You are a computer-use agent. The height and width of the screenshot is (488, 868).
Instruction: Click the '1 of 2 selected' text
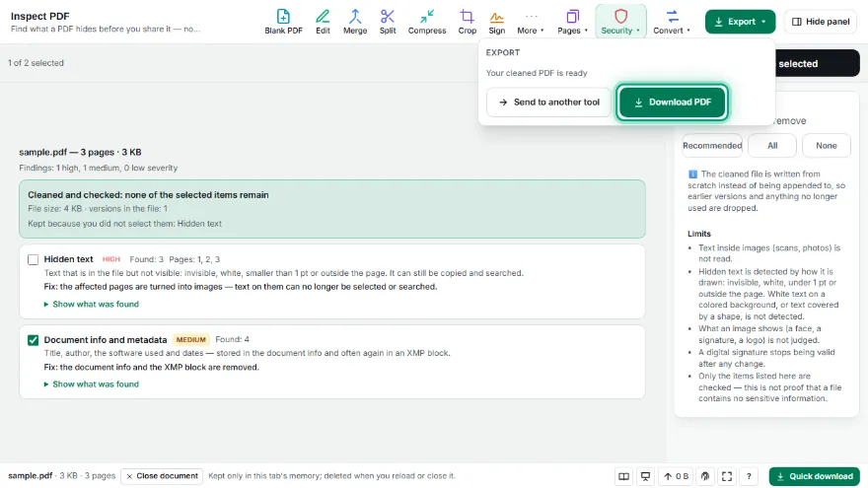click(x=36, y=63)
